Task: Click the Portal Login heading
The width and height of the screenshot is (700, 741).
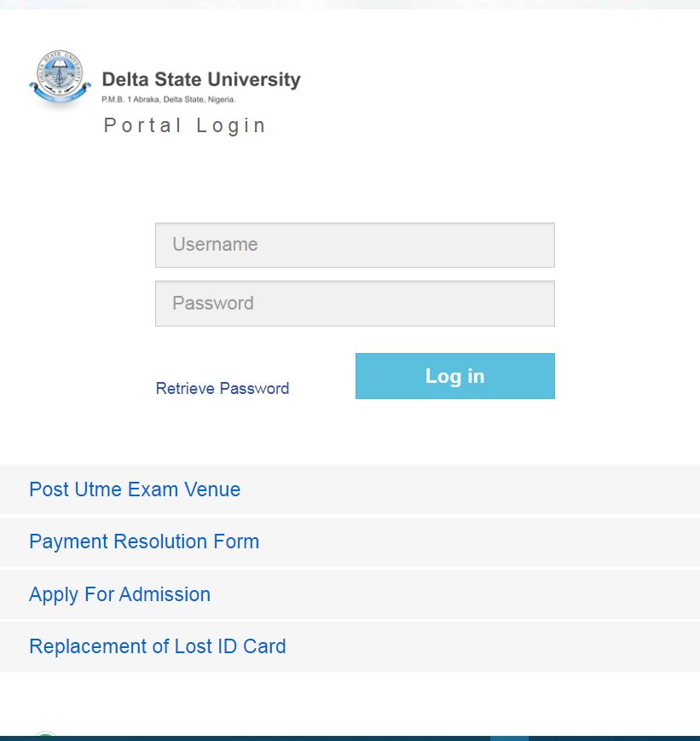Action: [x=184, y=125]
